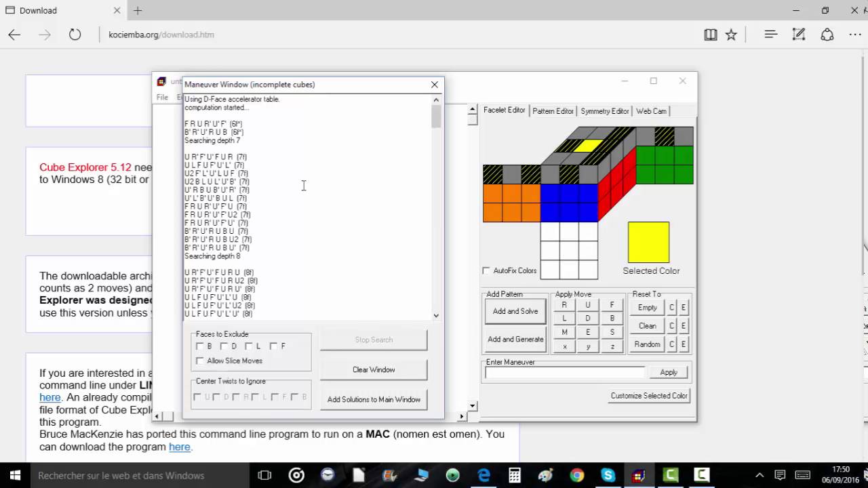Viewport: 868px width, 488px height.
Task: Open Cube Explorer File menu
Action: coord(162,98)
